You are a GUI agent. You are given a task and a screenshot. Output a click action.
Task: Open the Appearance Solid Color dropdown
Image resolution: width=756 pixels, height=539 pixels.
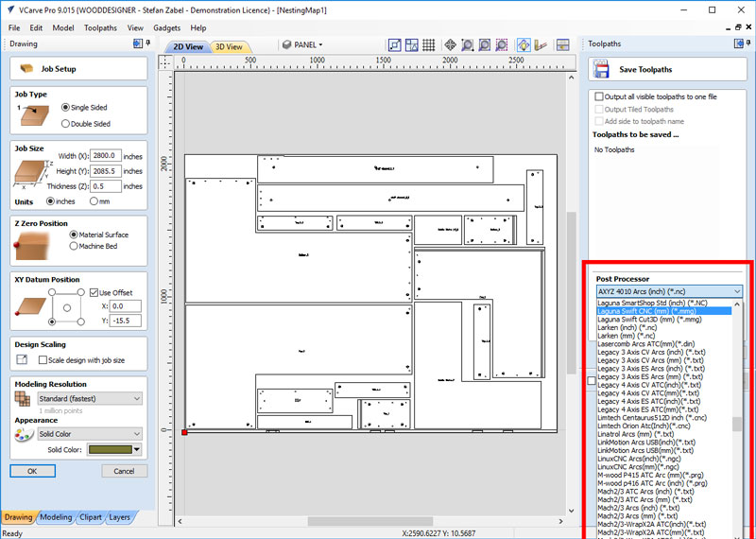click(x=90, y=434)
